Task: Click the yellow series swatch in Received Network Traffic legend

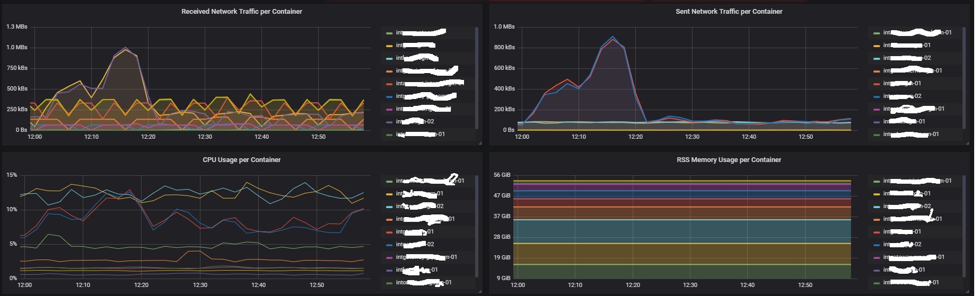Action: pyautogui.click(x=389, y=46)
